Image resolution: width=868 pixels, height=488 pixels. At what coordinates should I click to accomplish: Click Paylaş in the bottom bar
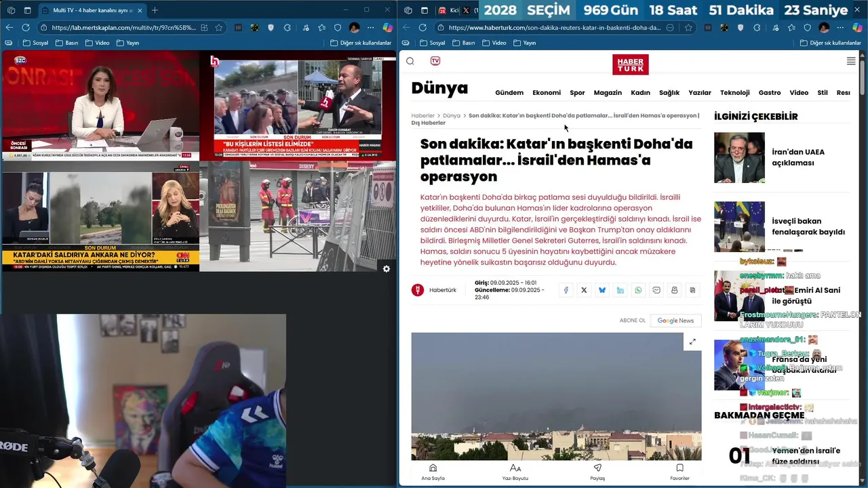597,472
